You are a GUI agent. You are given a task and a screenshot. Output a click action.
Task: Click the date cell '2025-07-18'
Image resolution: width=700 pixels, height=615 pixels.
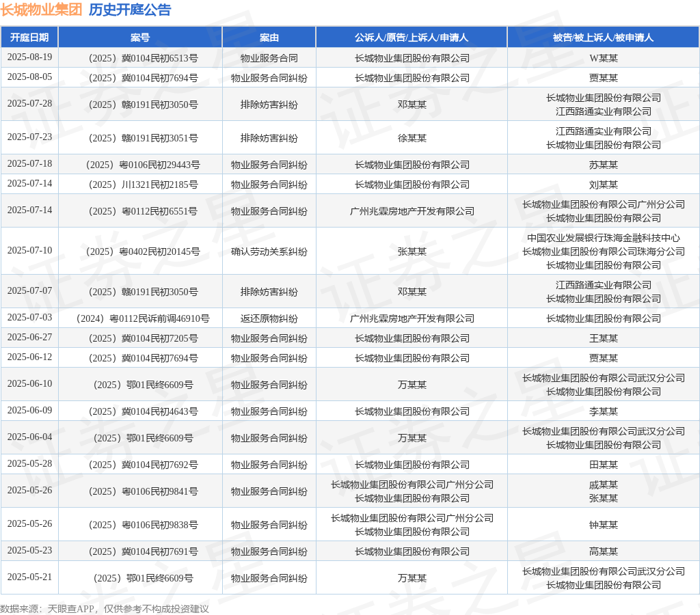pyautogui.click(x=29, y=164)
